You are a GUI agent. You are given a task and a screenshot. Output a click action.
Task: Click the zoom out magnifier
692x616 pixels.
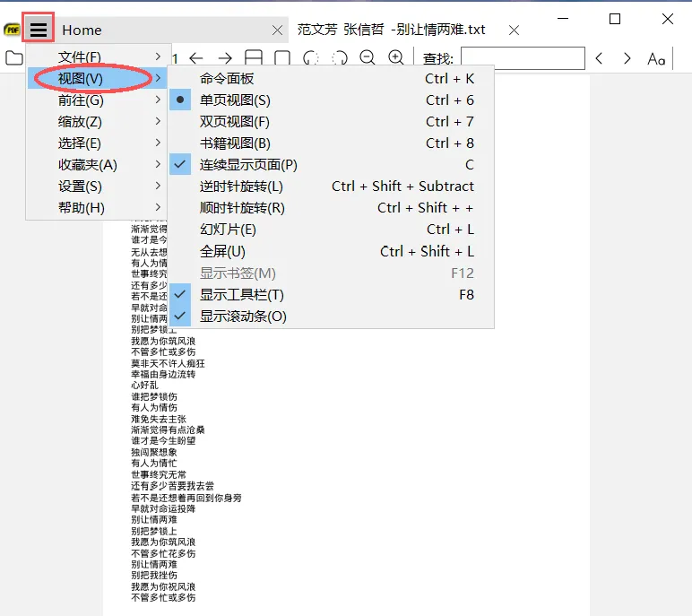click(368, 57)
